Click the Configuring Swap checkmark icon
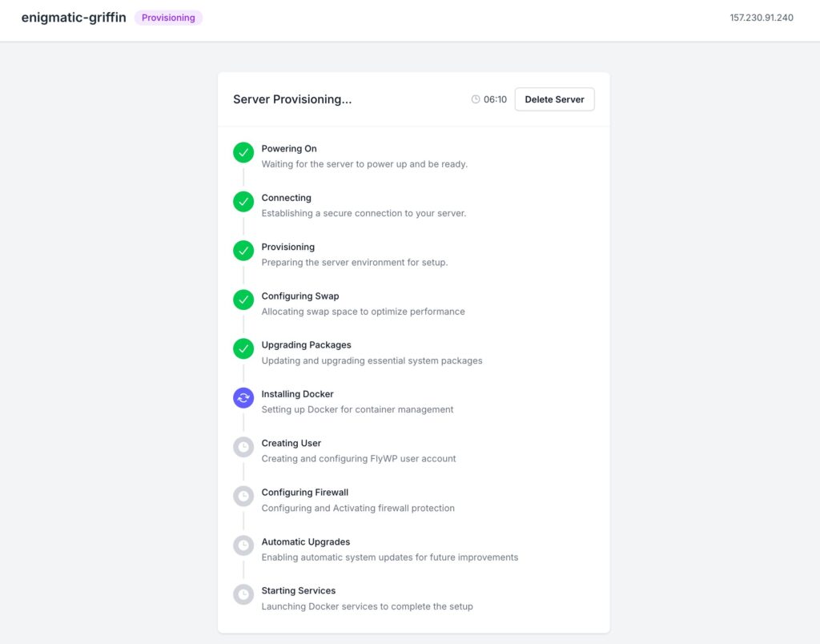Image resolution: width=820 pixels, height=644 pixels. click(x=243, y=300)
